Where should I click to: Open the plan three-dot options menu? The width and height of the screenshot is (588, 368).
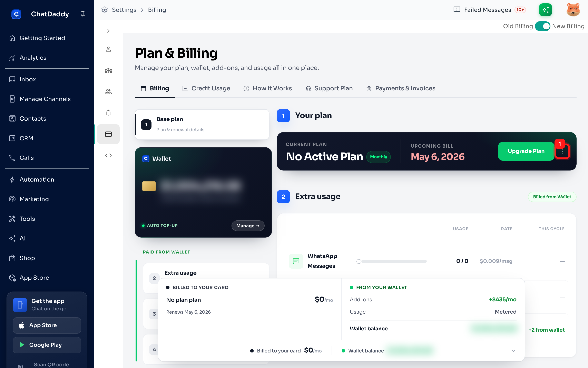(562, 151)
